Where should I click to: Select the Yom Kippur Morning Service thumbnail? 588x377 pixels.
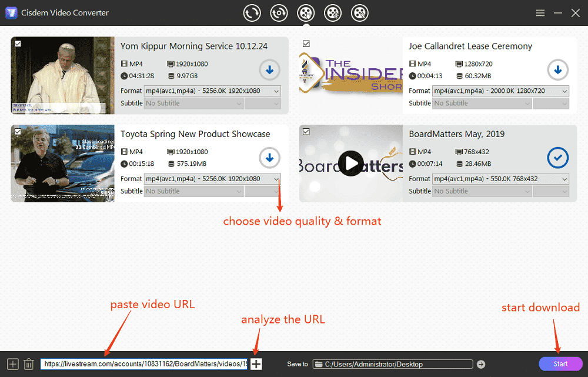click(x=63, y=75)
